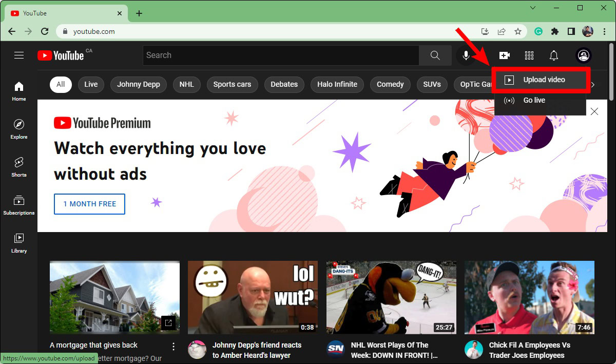Screen dimensions: 616x364
Task: Start voice search with microphone icon
Action: click(x=466, y=55)
